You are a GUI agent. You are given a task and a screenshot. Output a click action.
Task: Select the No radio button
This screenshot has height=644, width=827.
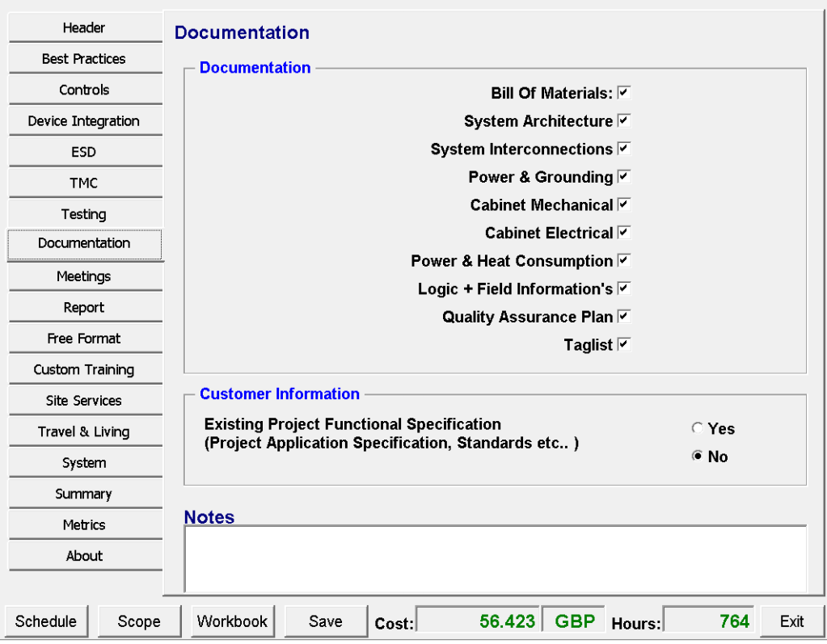tap(698, 457)
